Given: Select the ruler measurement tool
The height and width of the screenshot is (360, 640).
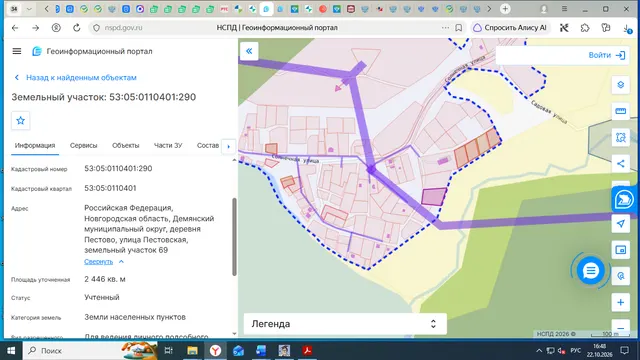Looking at the screenshot, I should (x=620, y=111).
